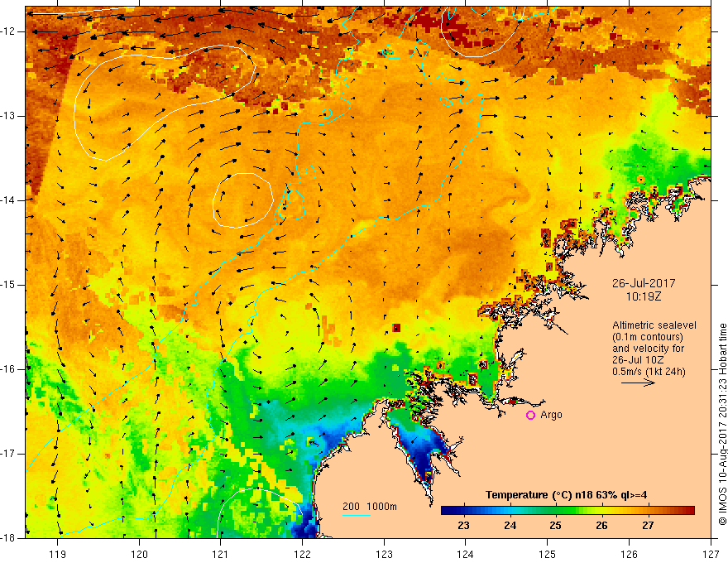
Task: Click the '(0.1m contours)' caption line
Action: [647, 337]
